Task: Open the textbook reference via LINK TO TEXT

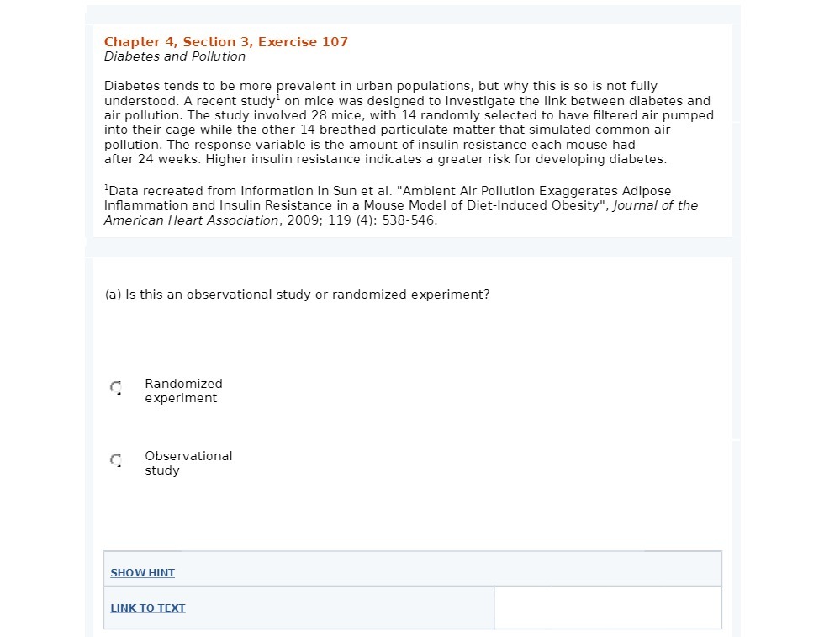Action: [147, 608]
